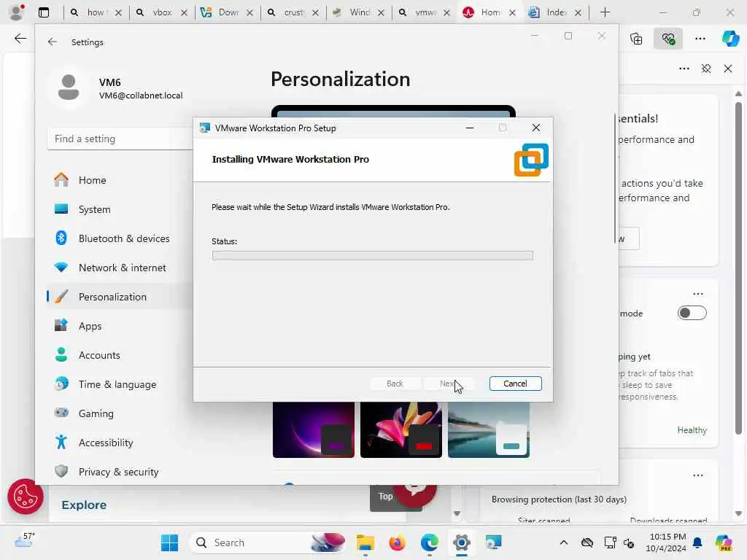This screenshot has height=560, width=747.
Task: Open Copilot in Edge toolbar
Action: coord(730,39)
